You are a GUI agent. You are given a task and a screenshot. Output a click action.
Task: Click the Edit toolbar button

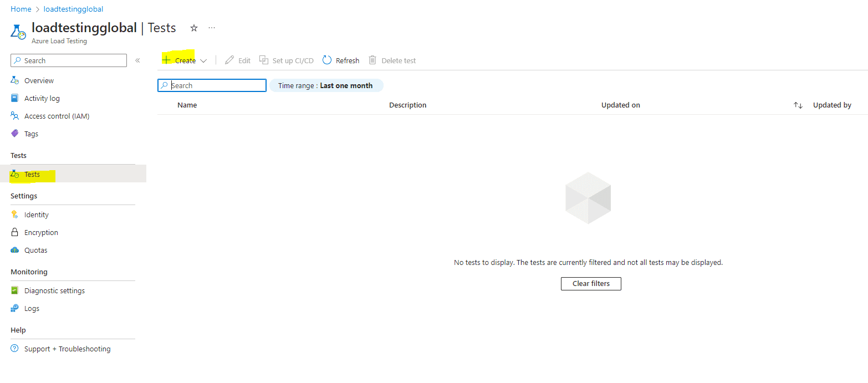pos(238,60)
